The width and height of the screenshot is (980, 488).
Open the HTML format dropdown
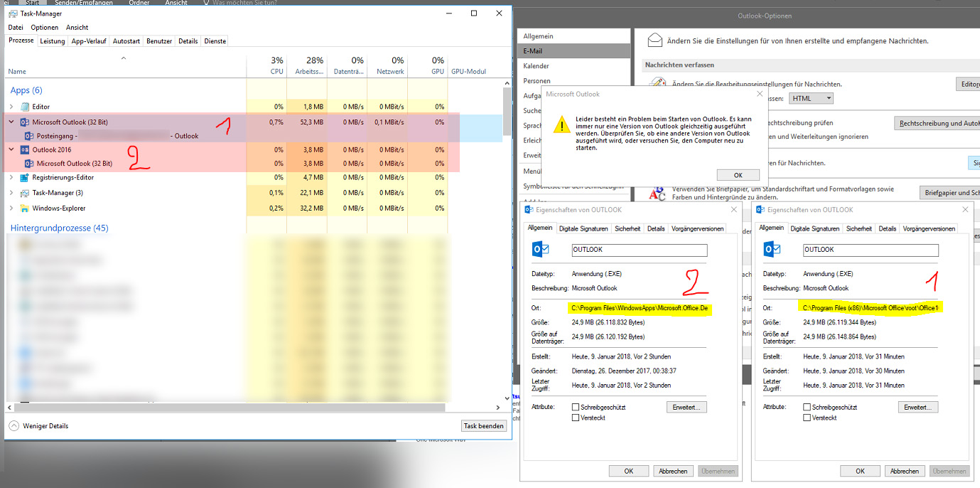click(810, 98)
